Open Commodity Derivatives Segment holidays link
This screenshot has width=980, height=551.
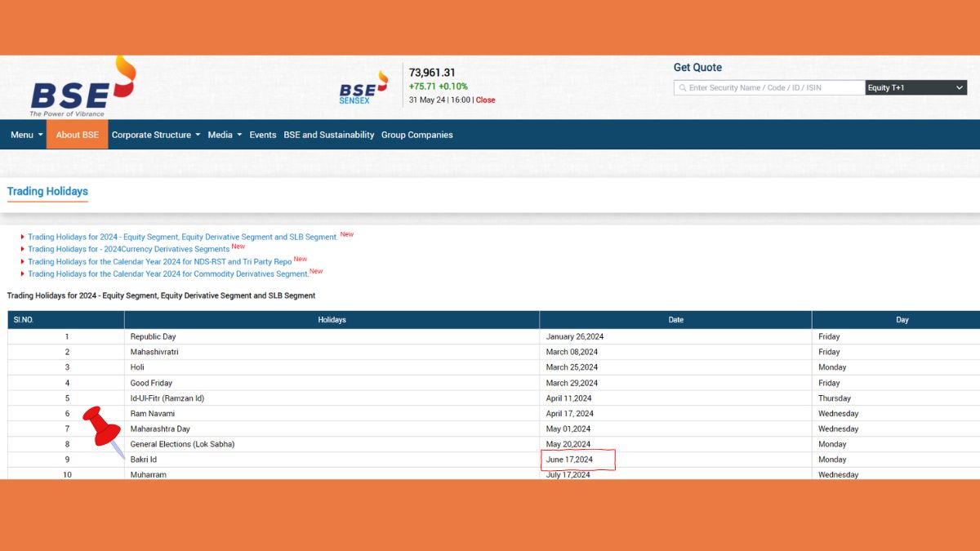point(167,274)
